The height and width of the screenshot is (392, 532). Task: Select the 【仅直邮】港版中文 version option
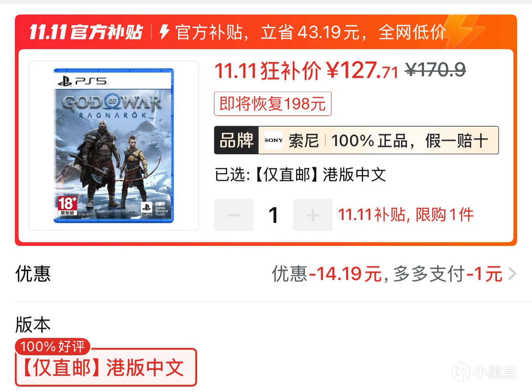coord(106,367)
